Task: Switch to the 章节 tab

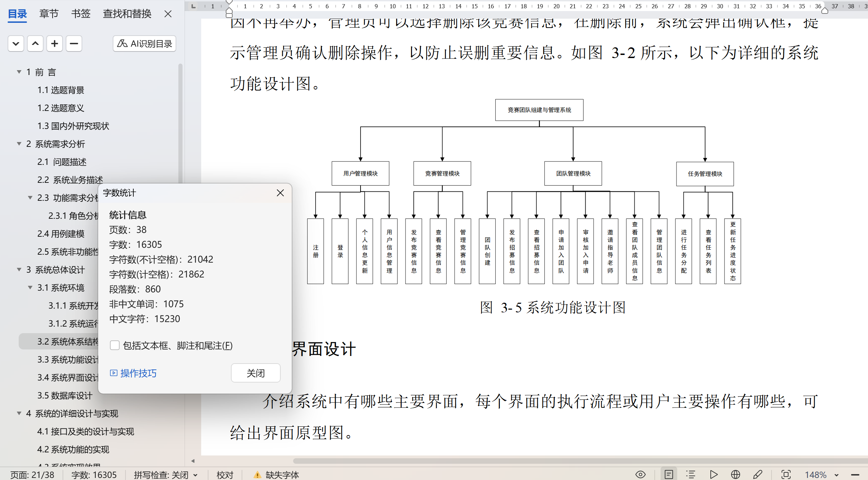Action: coord(49,14)
